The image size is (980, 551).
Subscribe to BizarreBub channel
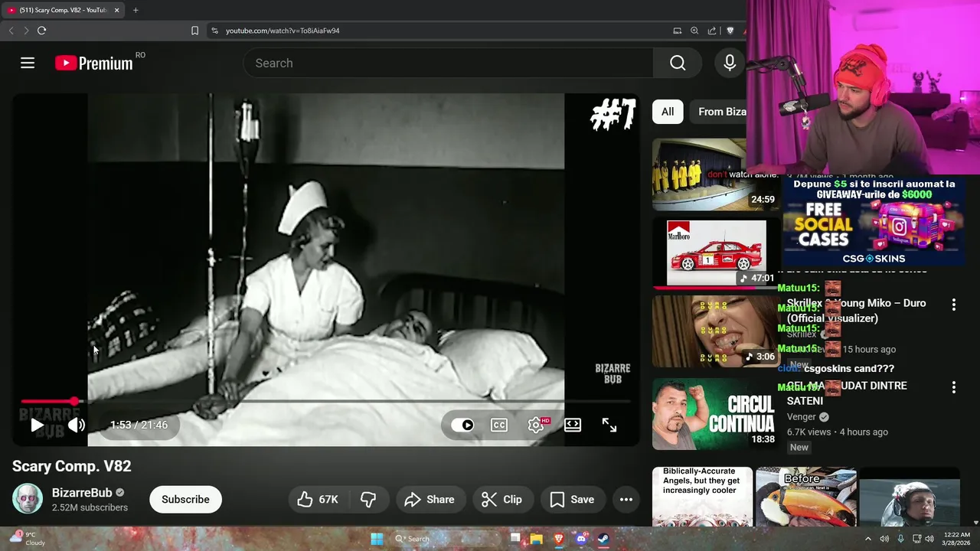(x=185, y=499)
